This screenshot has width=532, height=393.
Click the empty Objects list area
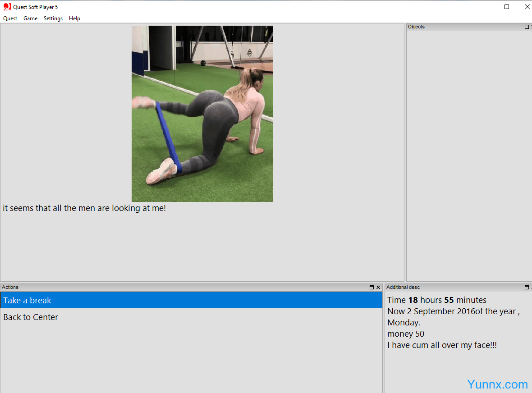coord(469,153)
